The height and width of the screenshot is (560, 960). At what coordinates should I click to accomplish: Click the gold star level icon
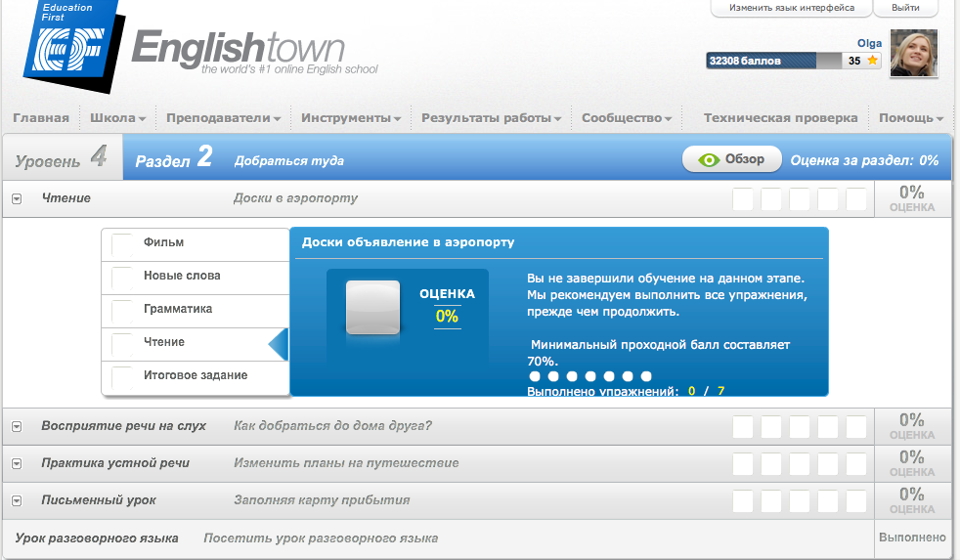tap(872, 60)
